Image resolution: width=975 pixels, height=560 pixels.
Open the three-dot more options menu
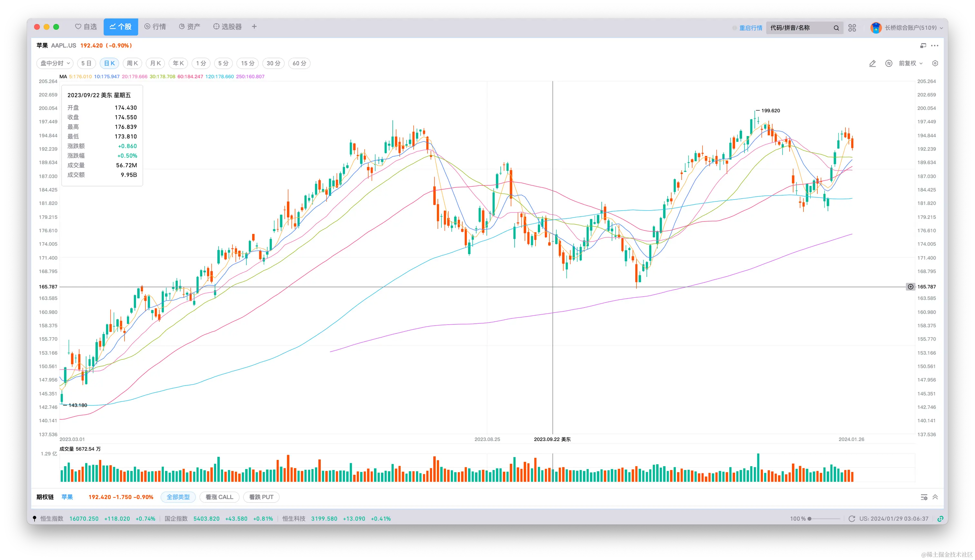click(935, 46)
